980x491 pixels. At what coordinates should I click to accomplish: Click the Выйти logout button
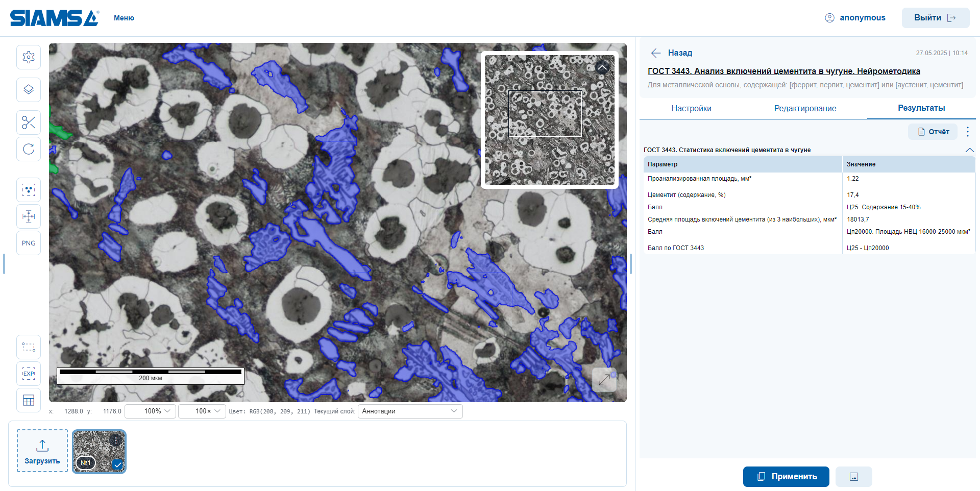point(936,18)
